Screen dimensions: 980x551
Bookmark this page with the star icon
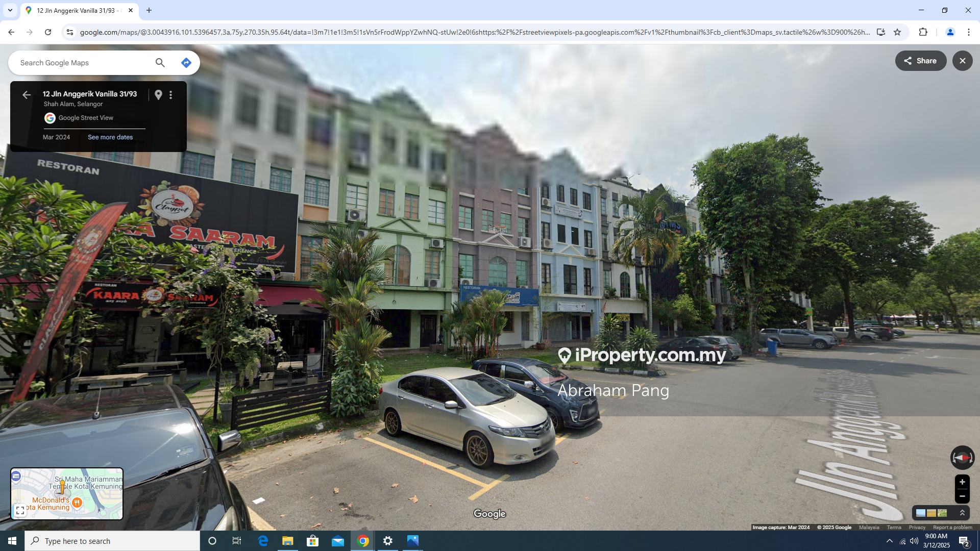[897, 32]
